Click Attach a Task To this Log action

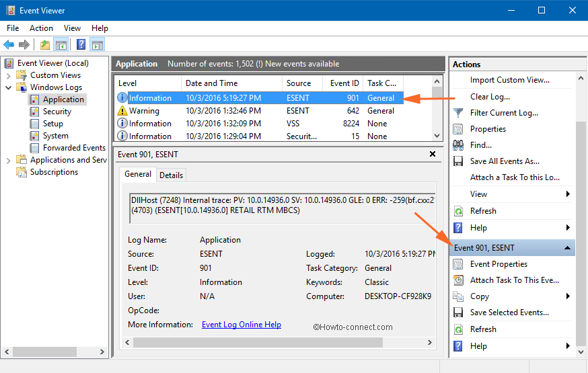tap(515, 177)
